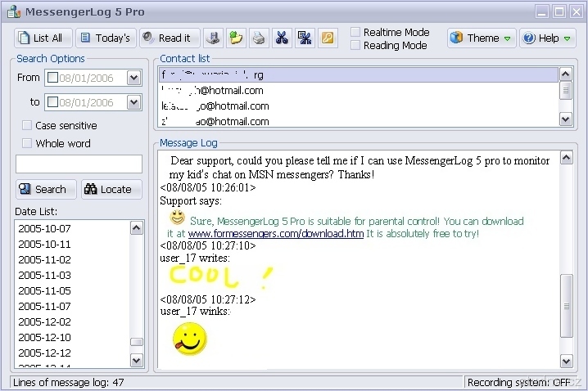Enable Whole word search
This screenshot has height=391, width=588.
27,143
